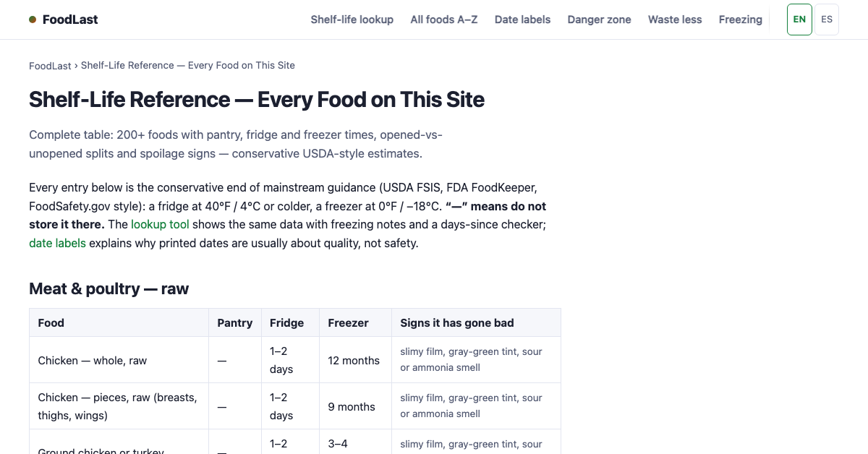
Task: Follow the lookup tool inline link
Action: [x=160, y=224]
